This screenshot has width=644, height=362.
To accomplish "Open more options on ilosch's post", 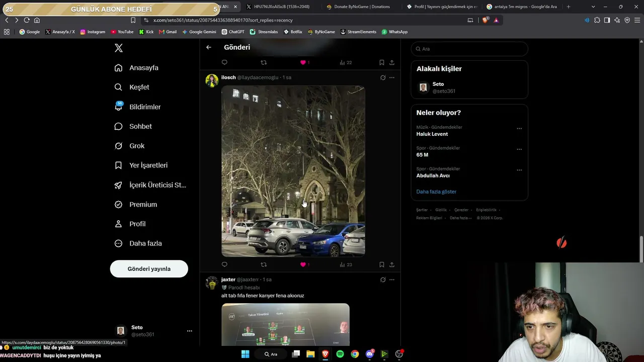I will [392, 77].
